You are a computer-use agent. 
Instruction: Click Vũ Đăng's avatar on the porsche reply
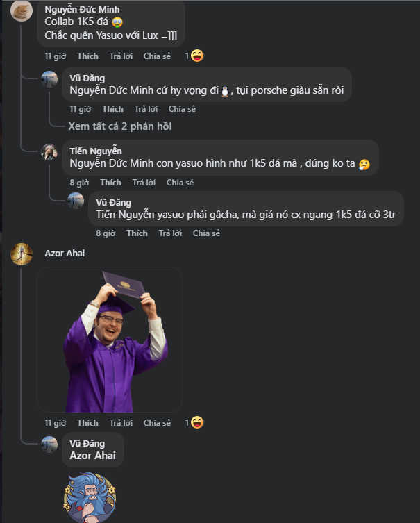coord(49,78)
